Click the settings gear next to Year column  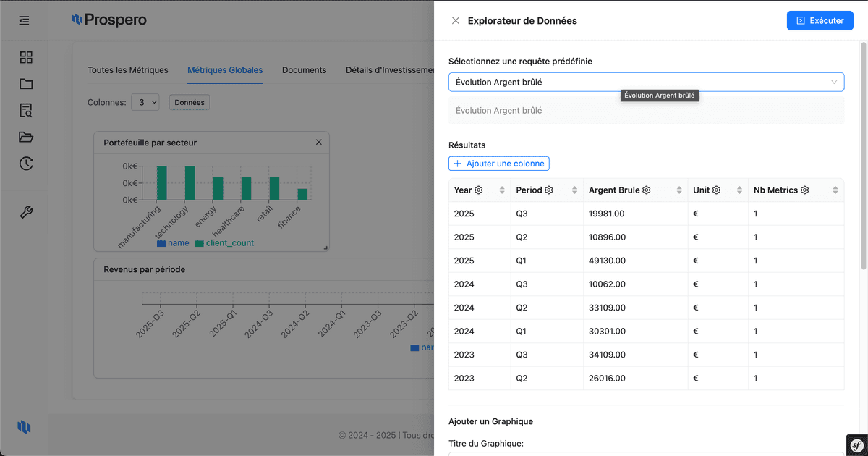tap(478, 190)
